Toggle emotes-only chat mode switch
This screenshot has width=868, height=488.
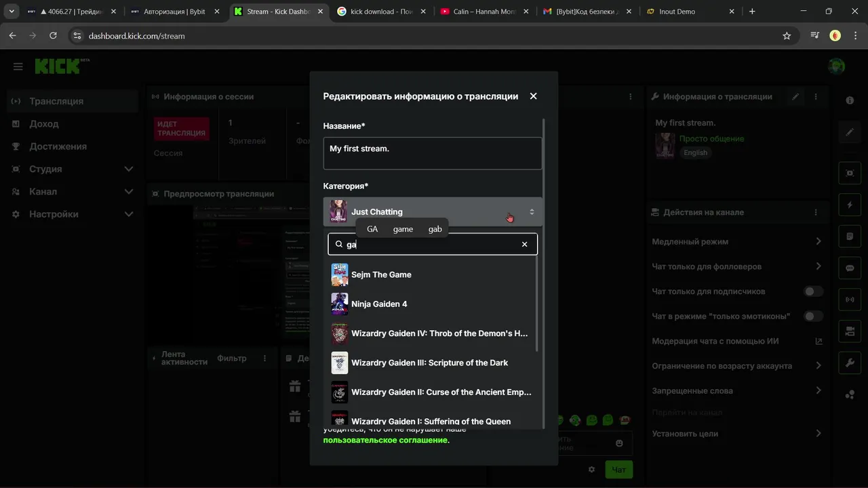click(813, 317)
